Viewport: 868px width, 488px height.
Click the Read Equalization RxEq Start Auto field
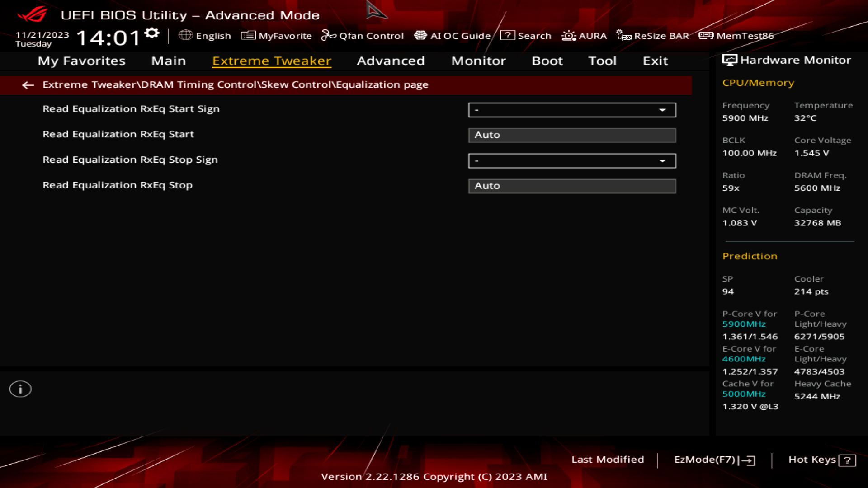tap(572, 135)
